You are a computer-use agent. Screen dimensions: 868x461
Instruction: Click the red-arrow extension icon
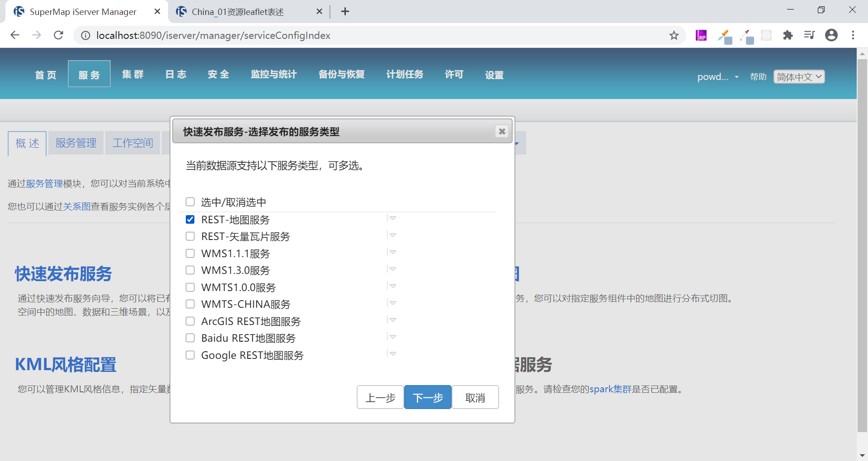point(747,36)
